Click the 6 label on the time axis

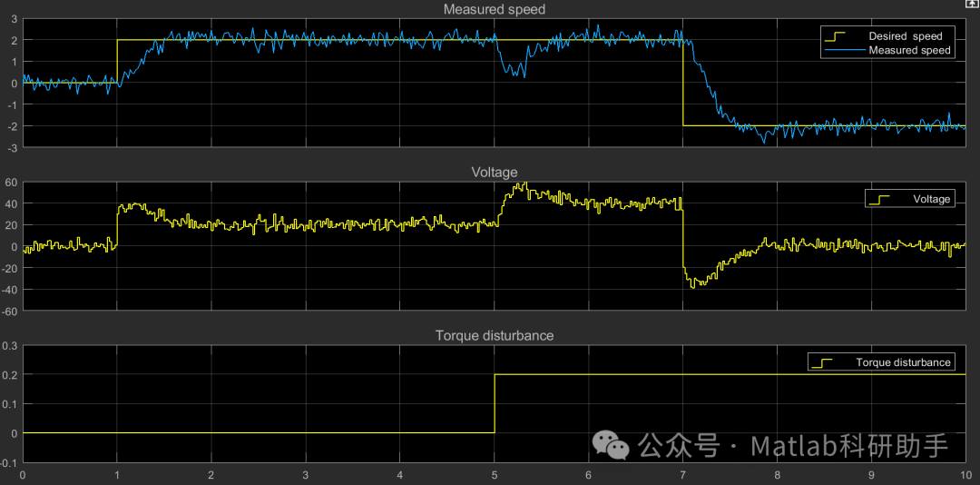[588, 476]
